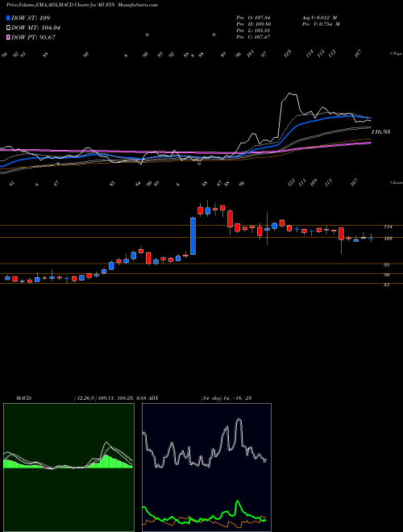Click the 85 price level label
The height and width of the screenshot is (532, 403).
pyautogui.click(x=387, y=285)
